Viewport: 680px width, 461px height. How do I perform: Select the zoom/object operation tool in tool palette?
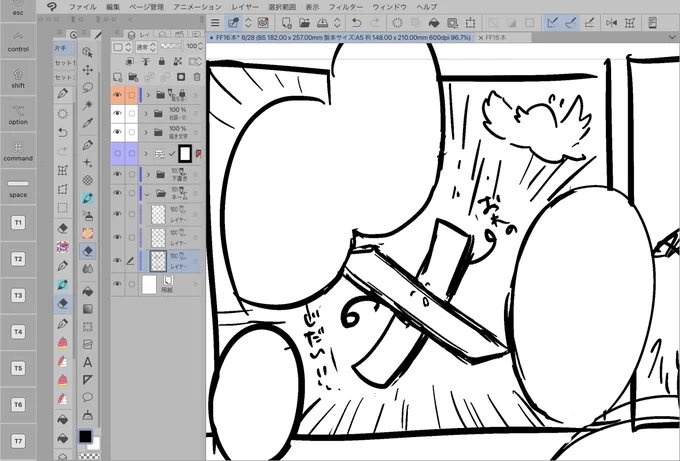87,52
